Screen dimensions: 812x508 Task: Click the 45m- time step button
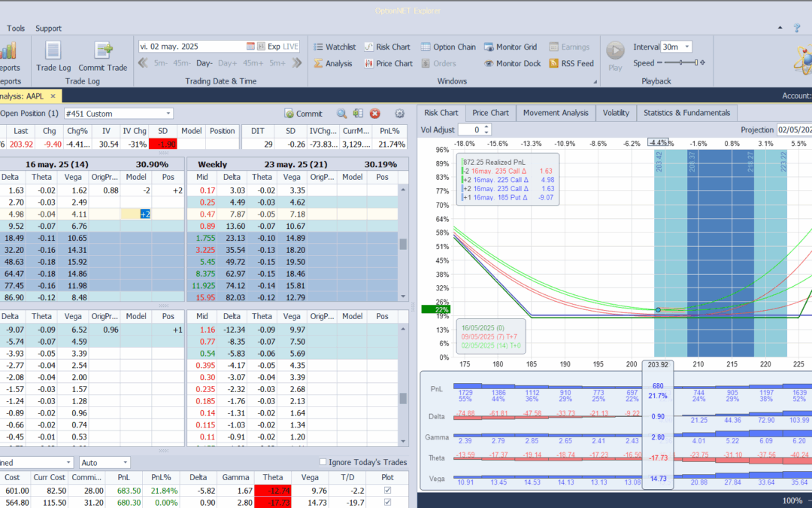click(182, 63)
